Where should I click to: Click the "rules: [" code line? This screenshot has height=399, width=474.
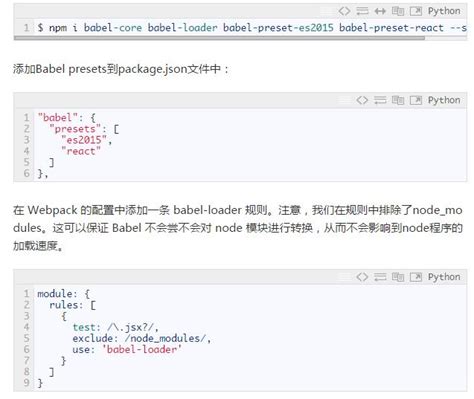click(72, 305)
